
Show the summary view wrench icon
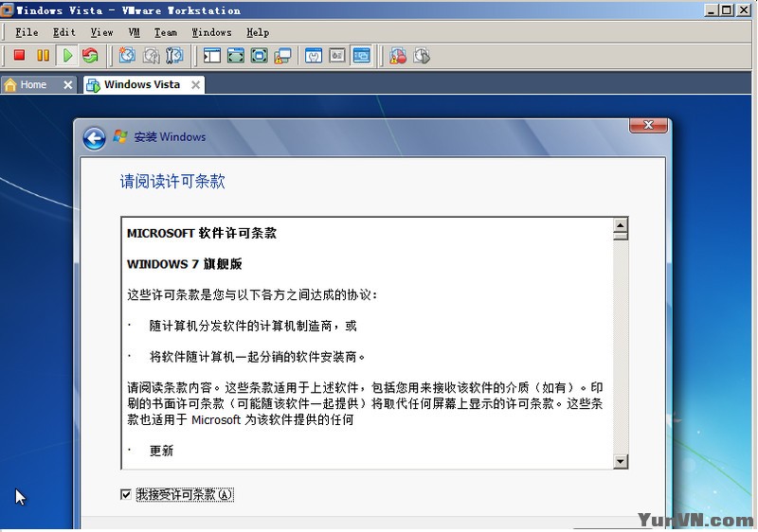(314, 56)
